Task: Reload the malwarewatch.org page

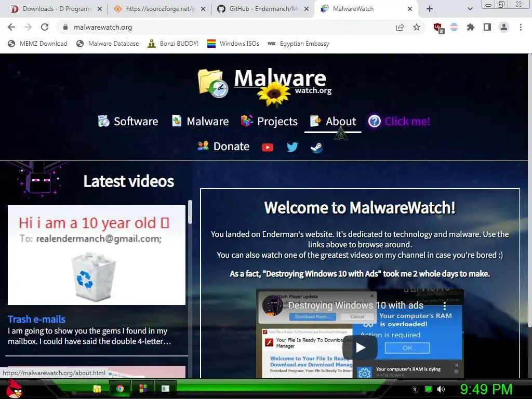Action: point(45,27)
